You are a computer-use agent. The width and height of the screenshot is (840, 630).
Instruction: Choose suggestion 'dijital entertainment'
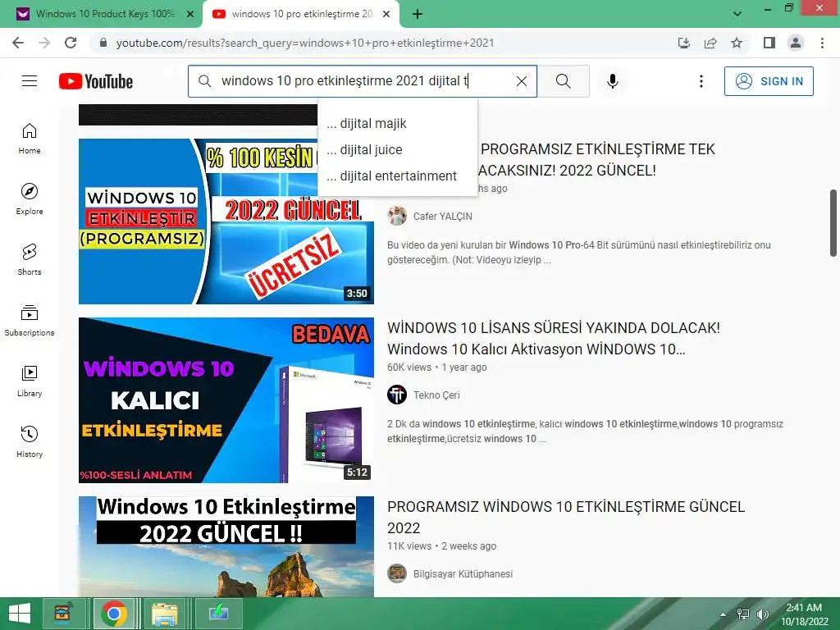click(398, 176)
